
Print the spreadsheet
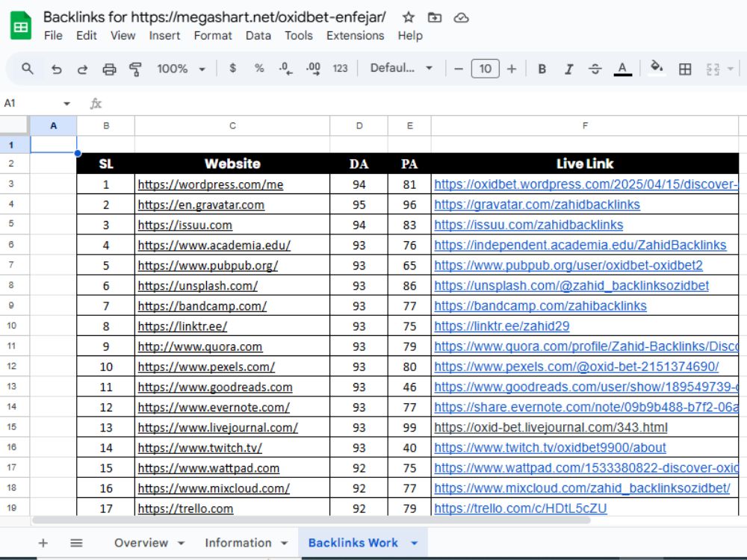point(109,69)
